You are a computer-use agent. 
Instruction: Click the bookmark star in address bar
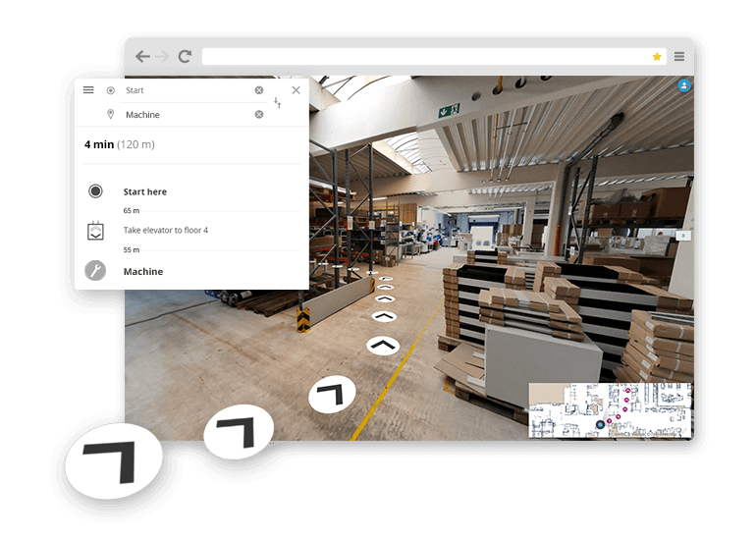pos(657,57)
